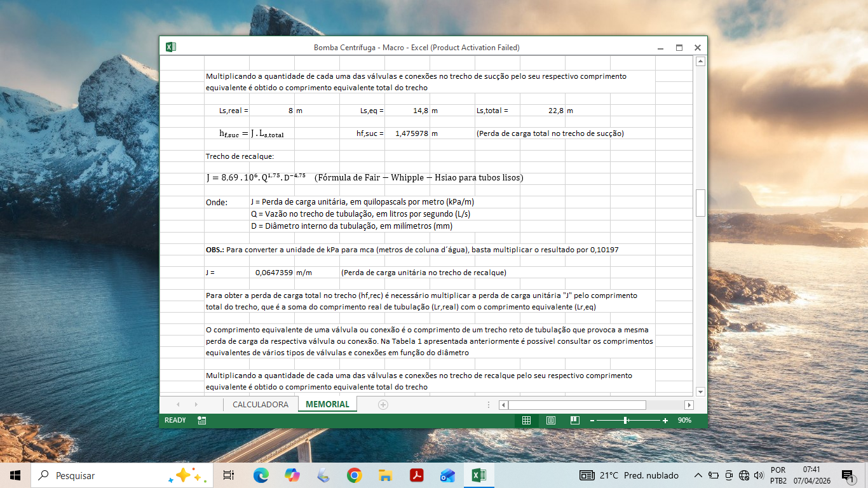868x488 pixels.
Task: Click the horizontal scrollbar right arrow
Action: tap(689, 405)
